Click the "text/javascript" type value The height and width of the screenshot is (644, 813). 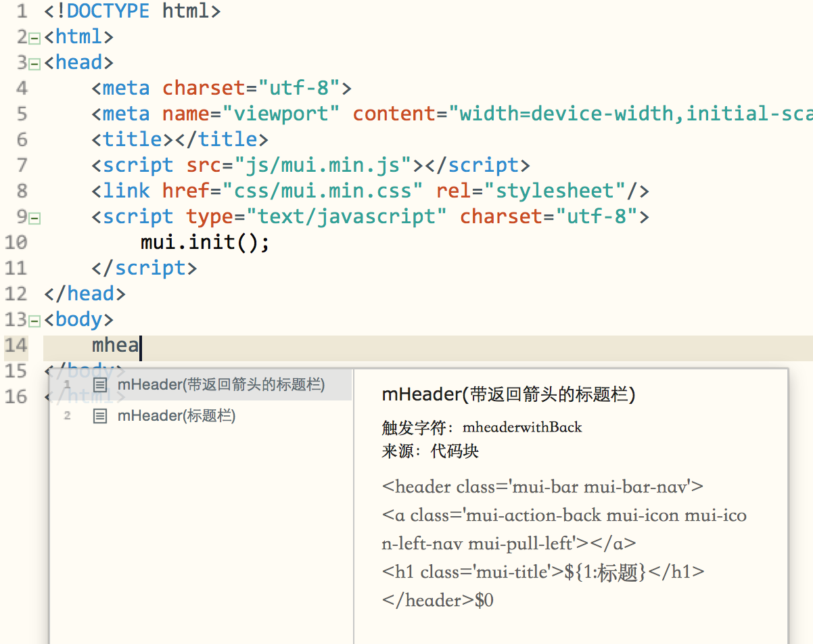[x=346, y=217]
